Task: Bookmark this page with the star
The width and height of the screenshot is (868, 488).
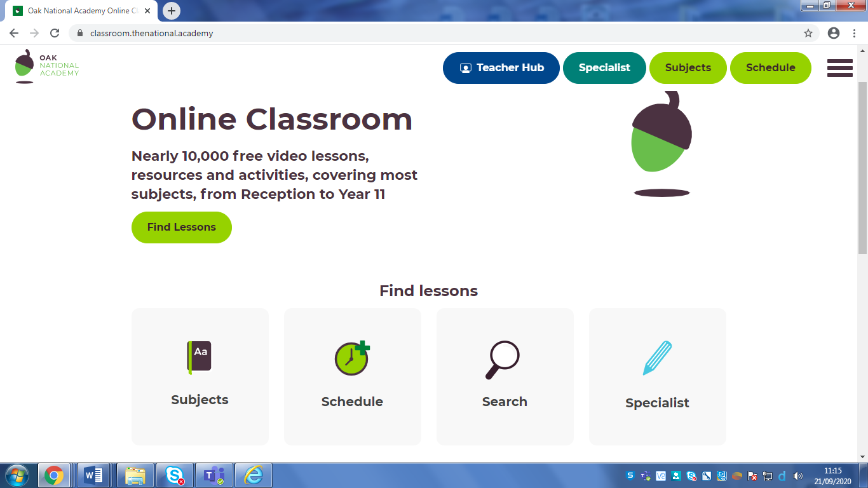Action: [808, 33]
